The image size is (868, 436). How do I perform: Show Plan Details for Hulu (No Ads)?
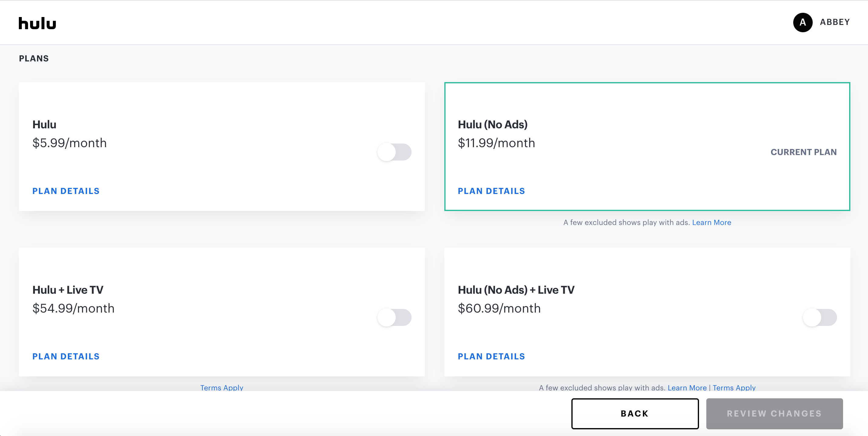pos(491,191)
